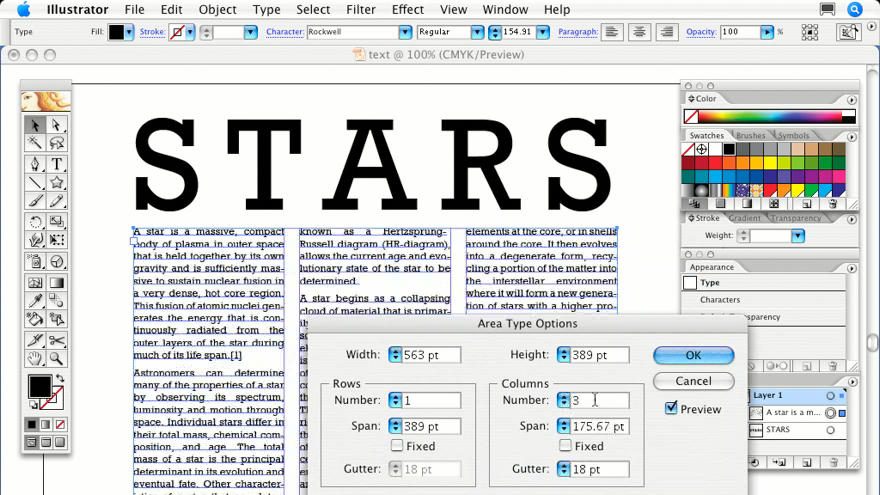Switch to the Brushes tab
This screenshot has height=495, width=880.
[750, 135]
